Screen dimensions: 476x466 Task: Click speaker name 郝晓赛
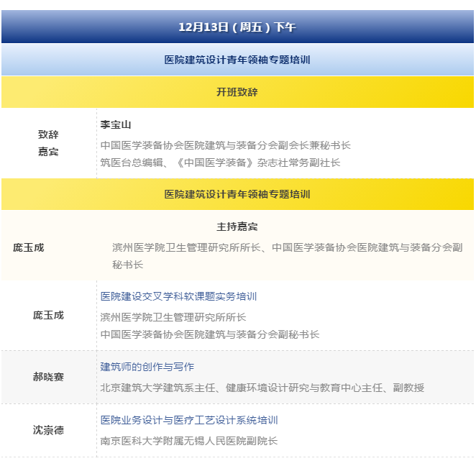(48, 377)
